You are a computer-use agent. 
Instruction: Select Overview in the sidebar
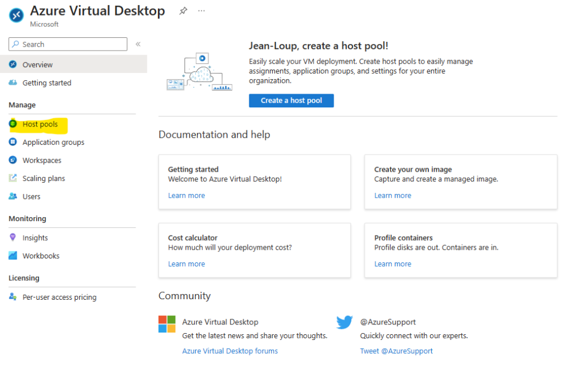73,64
